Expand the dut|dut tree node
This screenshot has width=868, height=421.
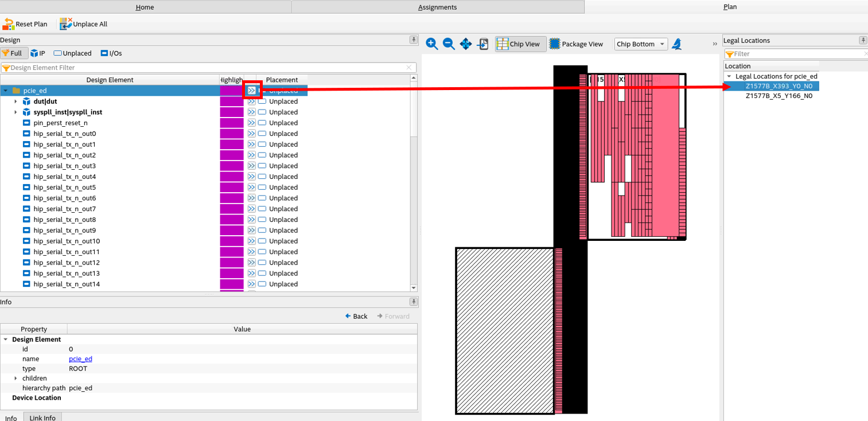(x=16, y=102)
